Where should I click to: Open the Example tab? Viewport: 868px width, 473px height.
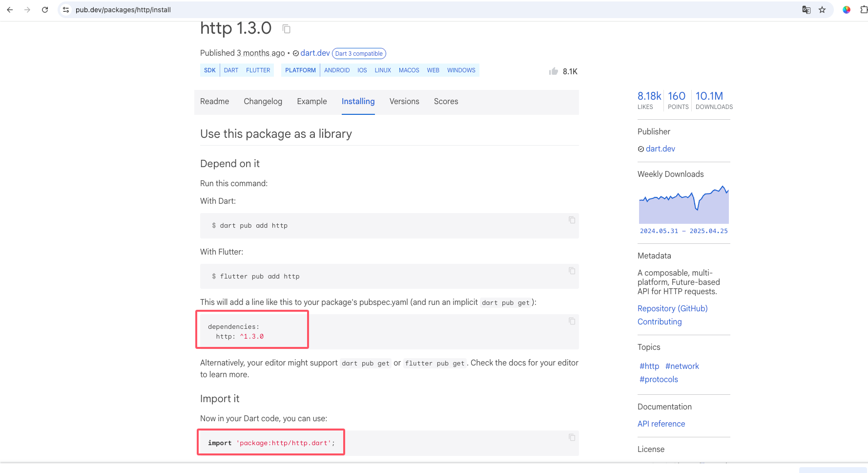tap(312, 101)
